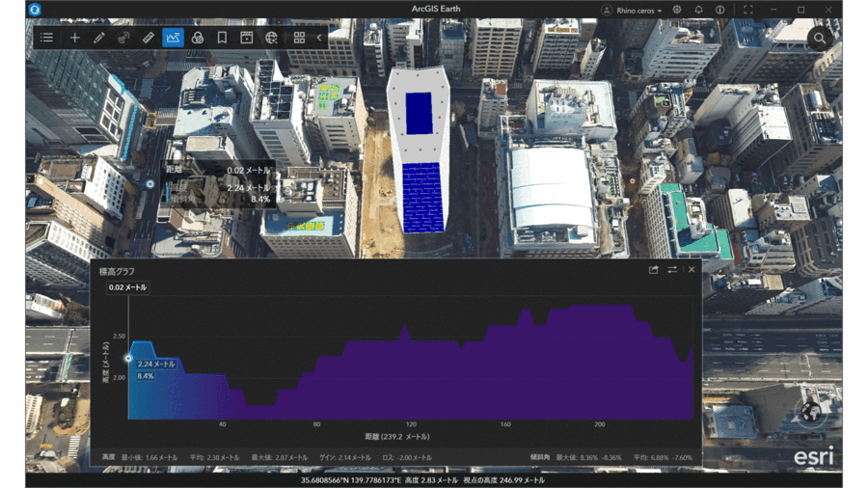The width and height of the screenshot is (868, 488).
Task: Open the interactive analysis globe tool
Action: (x=271, y=38)
